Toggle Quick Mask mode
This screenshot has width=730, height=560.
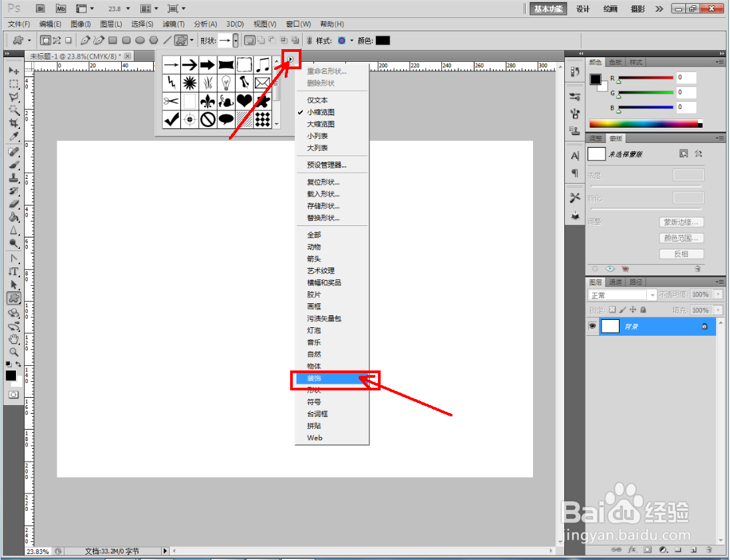pyautogui.click(x=13, y=394)
